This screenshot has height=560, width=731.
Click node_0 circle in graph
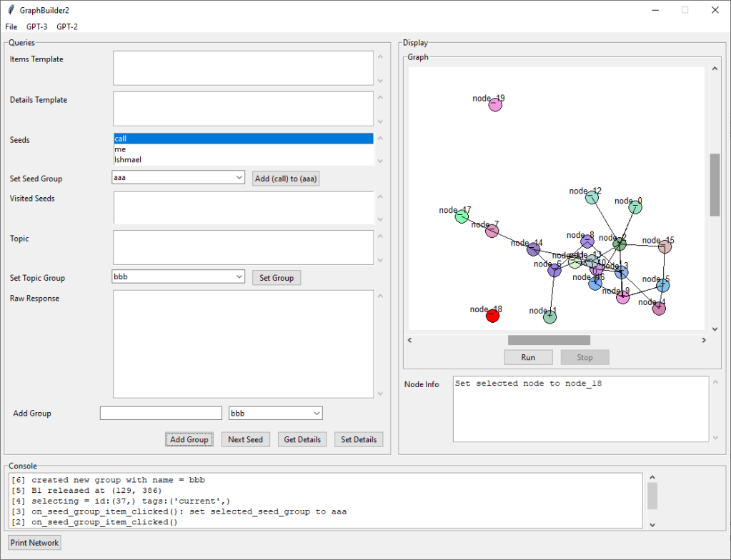(x=635, y=207)
